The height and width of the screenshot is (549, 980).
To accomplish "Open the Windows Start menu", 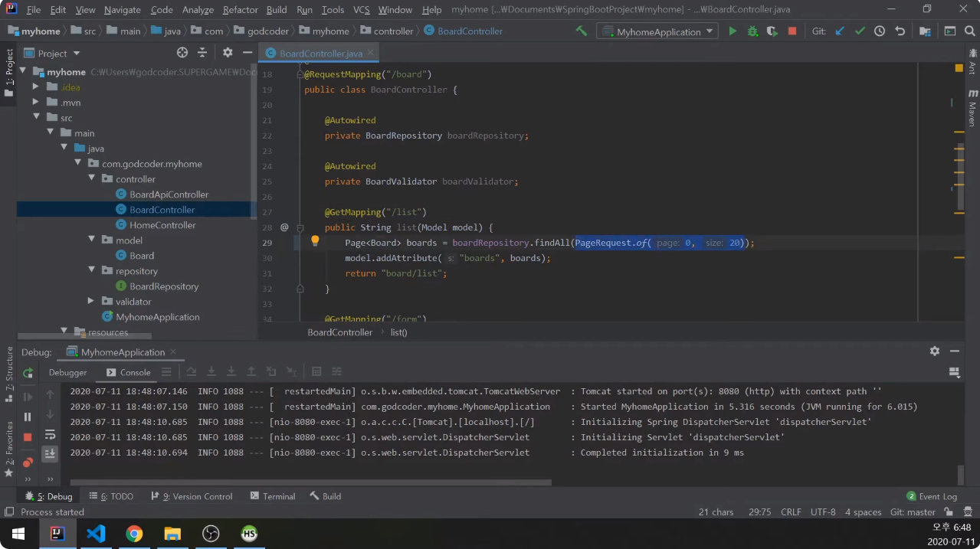I will [x=18, y=534].
